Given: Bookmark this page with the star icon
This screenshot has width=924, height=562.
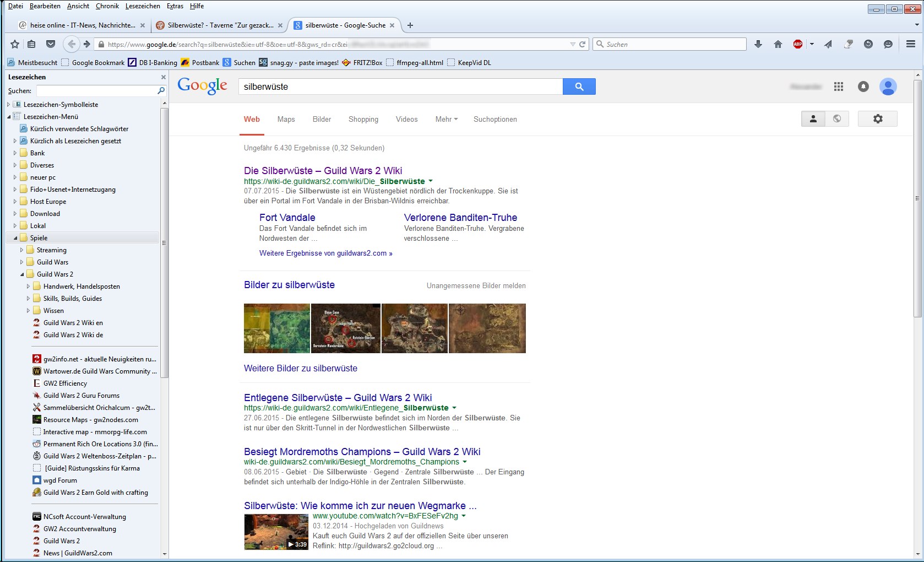Looking at the screenshot, I should point(15,44).
